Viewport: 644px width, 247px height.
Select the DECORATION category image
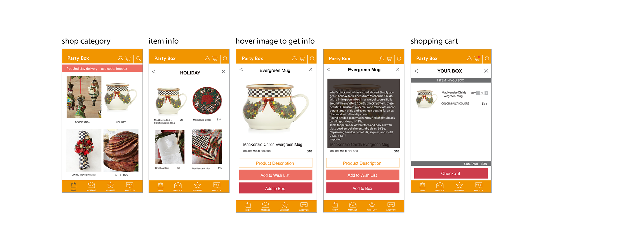click(84, 97)
